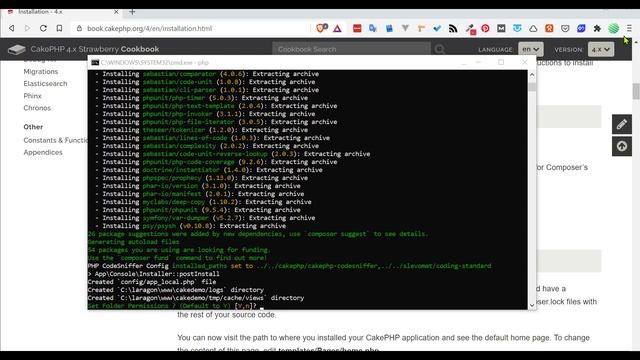The width and height of the screenshot is (640, 360).
Task: Click 'CakePHP 4.x Strawberry Cookbook' title
Action: coord(95,49)
